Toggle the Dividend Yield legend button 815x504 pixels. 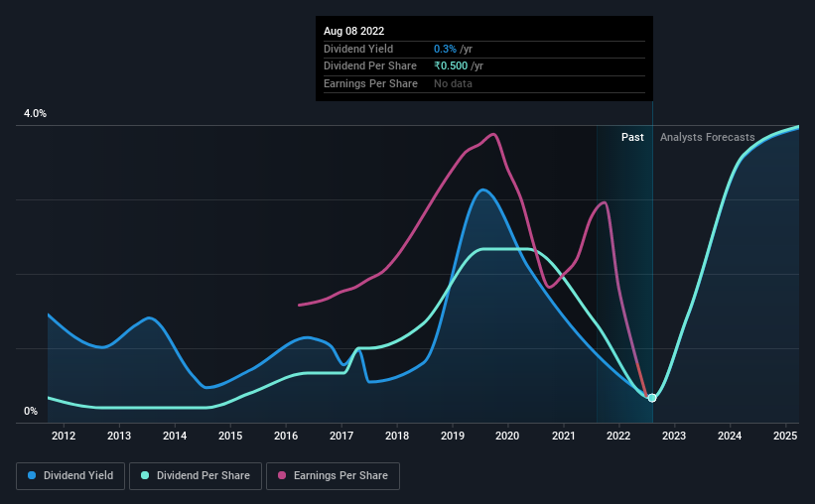point(70,476)
